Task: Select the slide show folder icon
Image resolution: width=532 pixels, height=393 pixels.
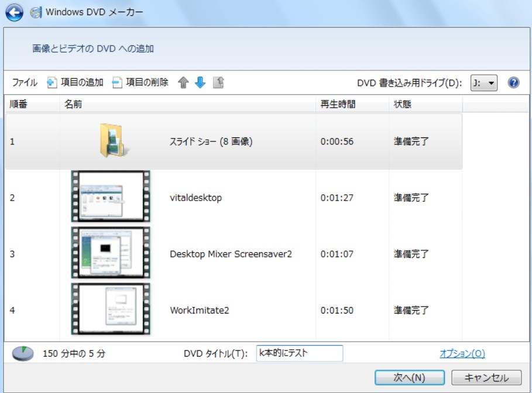Action: coord(114,141)
